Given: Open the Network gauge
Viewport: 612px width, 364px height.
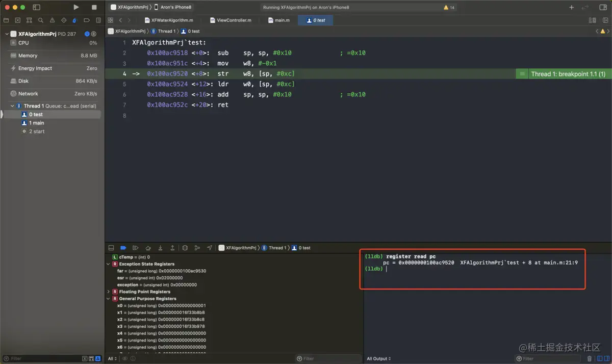Looking at the screenshot, I should click(54, 94).
